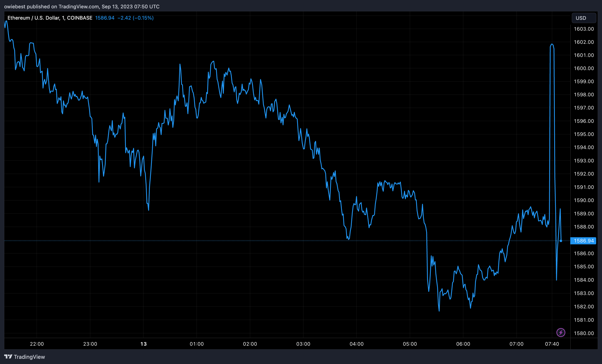Click the 23:00 time axis label

90,344
